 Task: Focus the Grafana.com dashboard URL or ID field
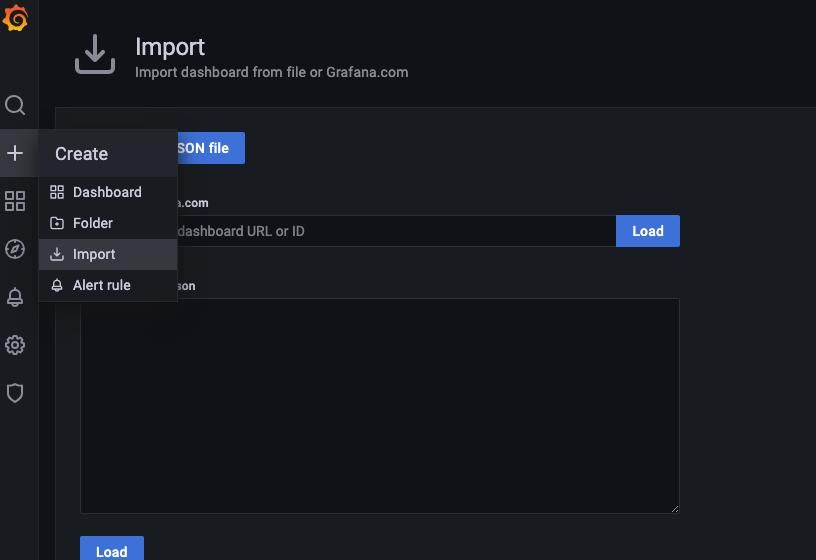tap(397, 231)
